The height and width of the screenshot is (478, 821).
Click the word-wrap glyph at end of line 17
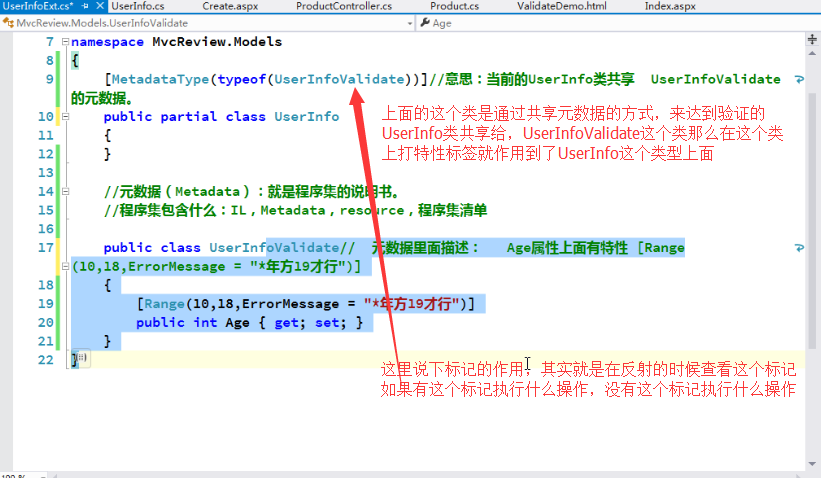pyautogui.click(x=799, y=248)
